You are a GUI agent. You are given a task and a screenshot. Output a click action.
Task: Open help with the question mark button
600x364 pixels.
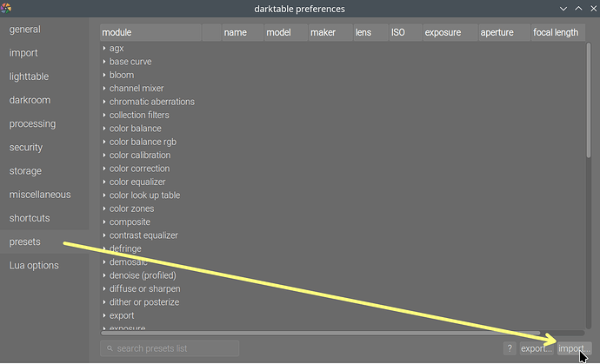(x=510, y=348)
